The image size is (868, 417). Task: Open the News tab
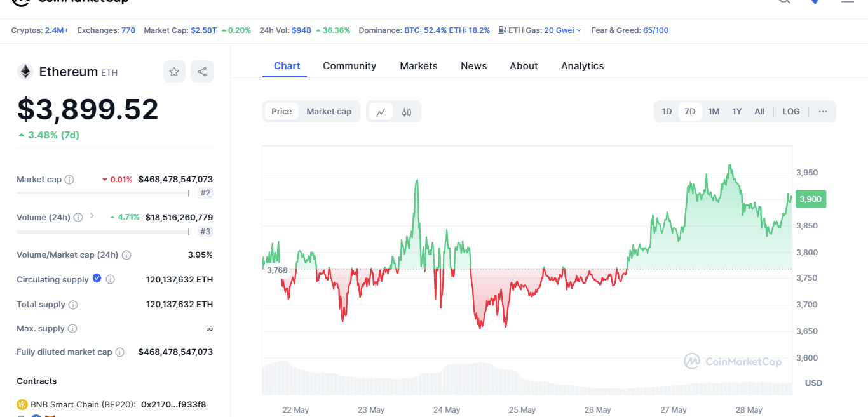click(473, 66)
